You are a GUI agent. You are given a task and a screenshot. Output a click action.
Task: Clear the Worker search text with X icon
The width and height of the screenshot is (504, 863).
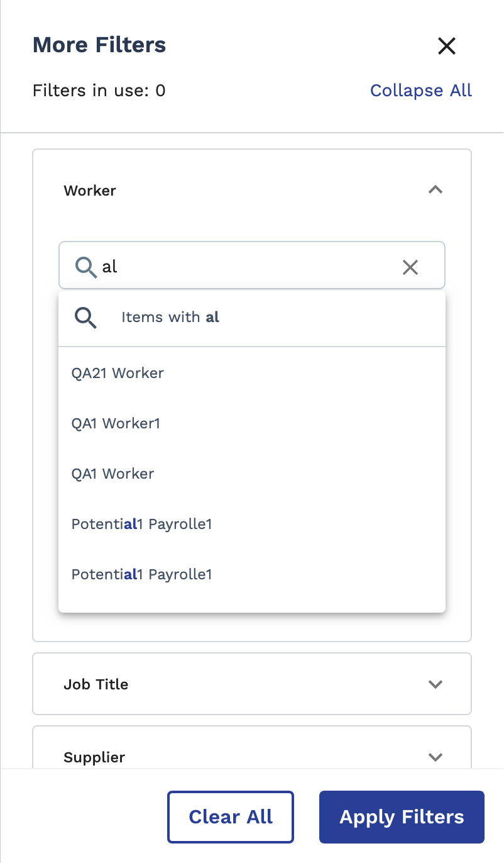[x=410, y=267]
